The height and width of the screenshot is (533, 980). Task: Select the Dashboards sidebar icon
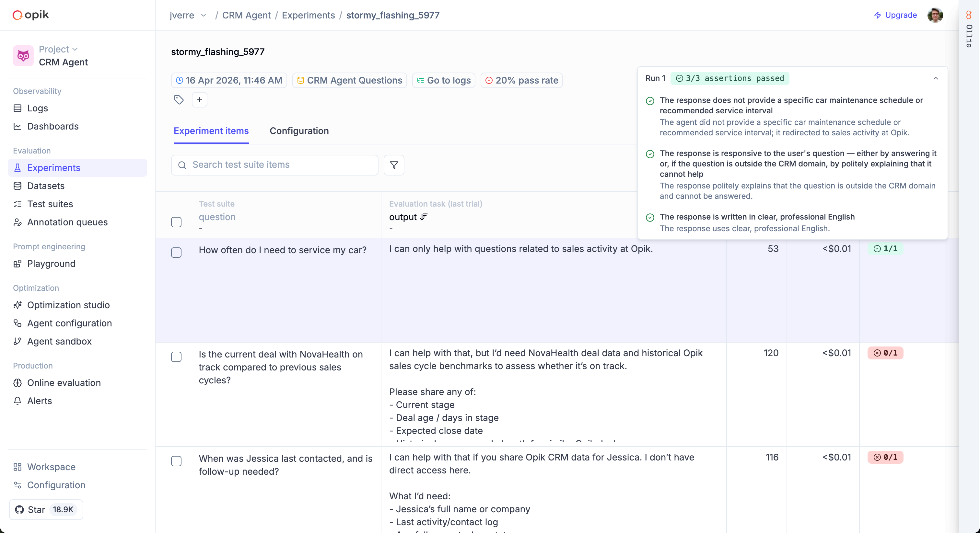point(17,126)
